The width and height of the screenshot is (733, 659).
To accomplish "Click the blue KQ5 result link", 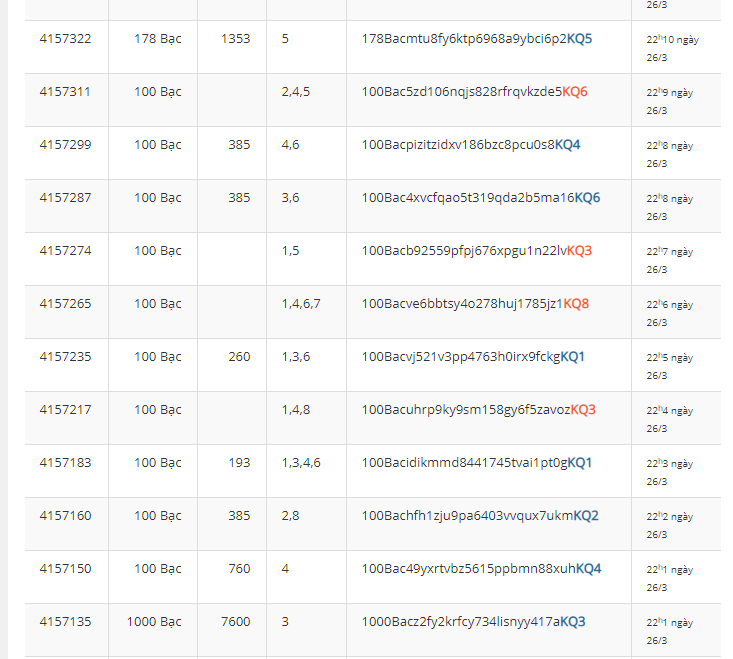I will coord(580,39).
